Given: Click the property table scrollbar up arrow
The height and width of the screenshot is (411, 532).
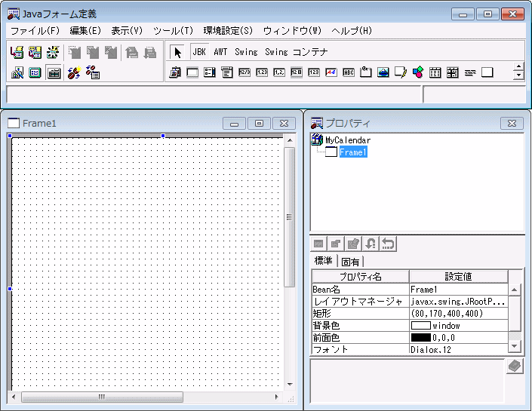Looking at the screenshot, I should click(515, 290).
